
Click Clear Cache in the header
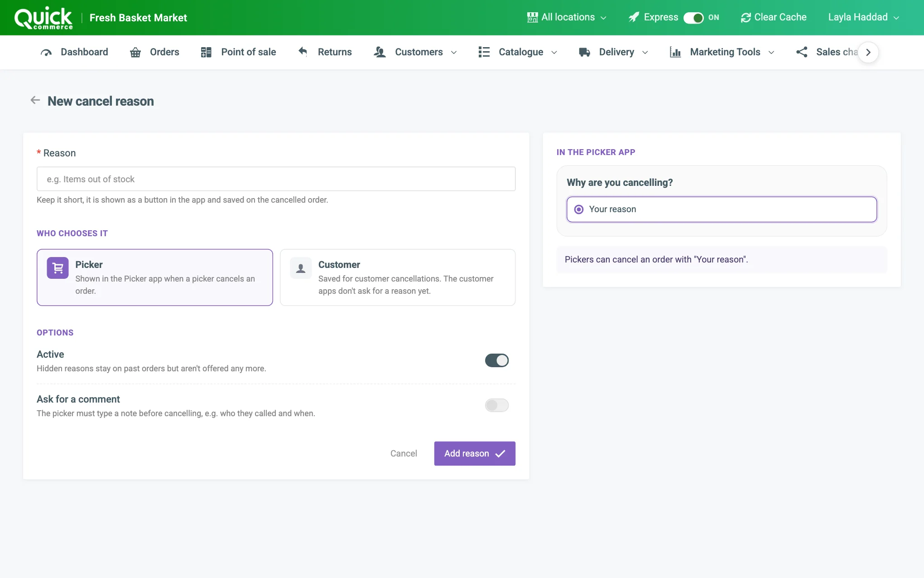point(774,17)
